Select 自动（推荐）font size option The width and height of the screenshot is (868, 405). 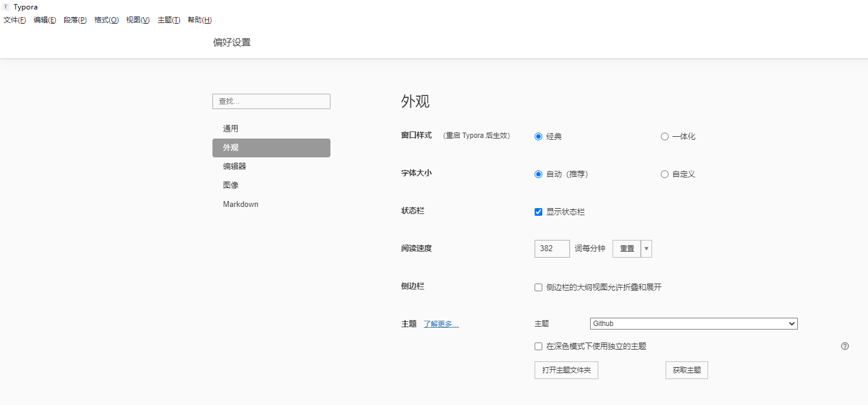[538, 174]
